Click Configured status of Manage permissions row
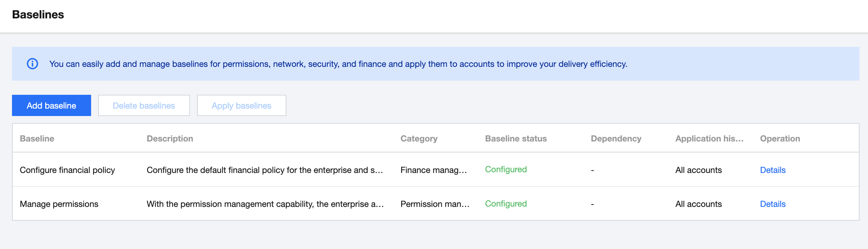The height and width of the screenshot is (249, 868). tap(506, 204)
